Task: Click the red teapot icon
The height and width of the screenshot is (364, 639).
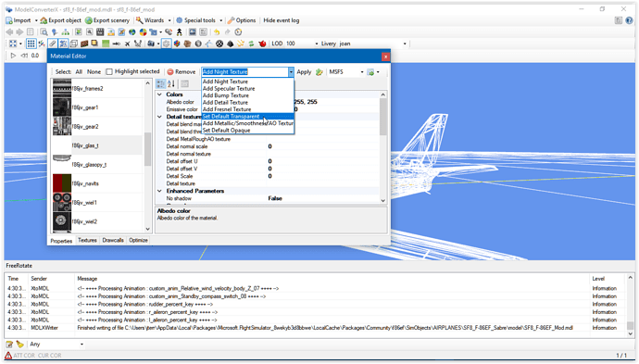Action: click(x=262, y=44)
